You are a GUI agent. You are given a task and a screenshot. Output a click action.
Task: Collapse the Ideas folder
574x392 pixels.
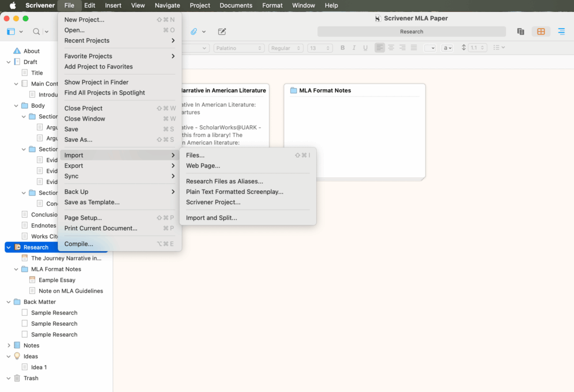click(x=8, y=356)
